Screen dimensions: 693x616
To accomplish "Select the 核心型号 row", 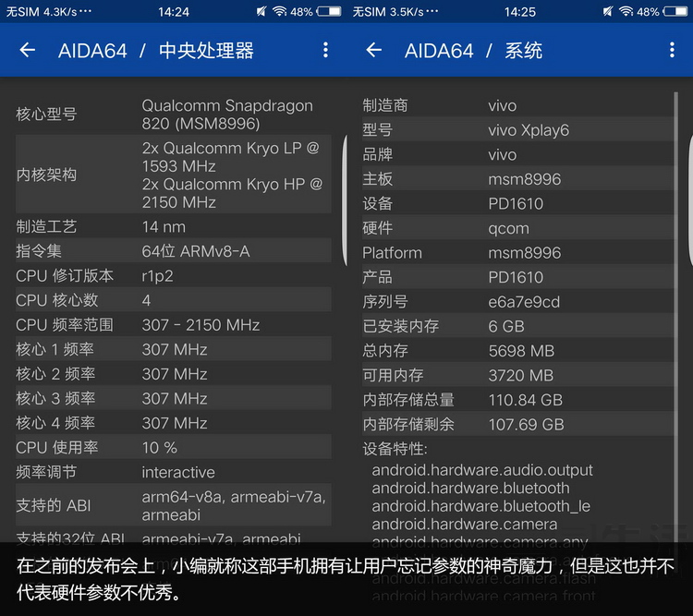I will pyautogui.click(x=174, y=114).
